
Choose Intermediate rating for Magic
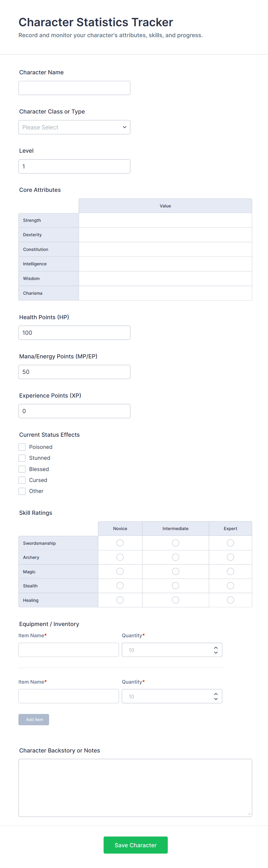point(175,572)
